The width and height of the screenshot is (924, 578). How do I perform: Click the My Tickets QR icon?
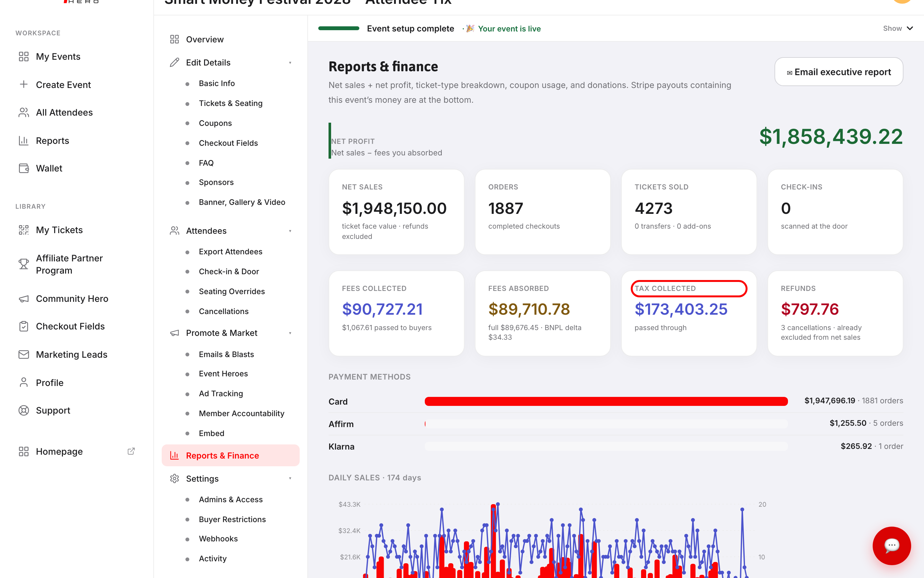(x=24, y=230)
